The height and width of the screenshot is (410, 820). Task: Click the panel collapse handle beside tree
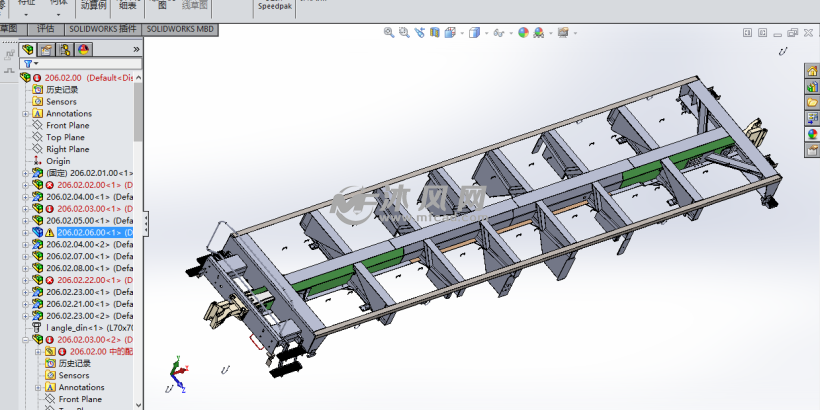coord(146,223)
